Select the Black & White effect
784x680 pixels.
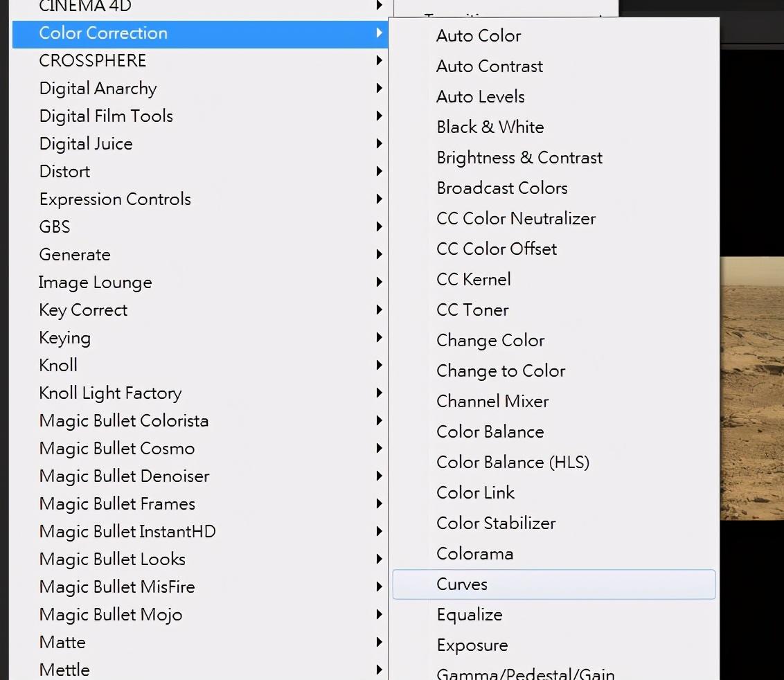[490, 127]
